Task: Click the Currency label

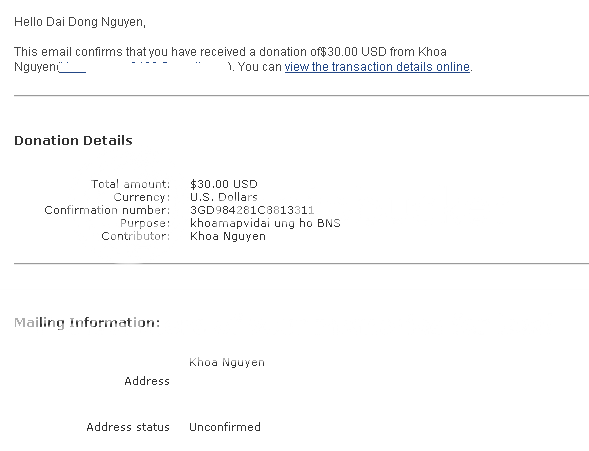Action: coord(142,197)
